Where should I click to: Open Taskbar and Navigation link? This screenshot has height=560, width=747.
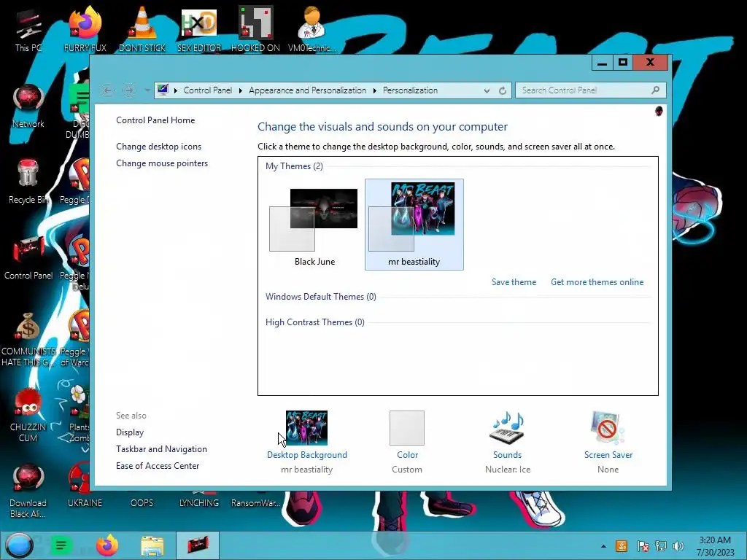click(161, 449)
